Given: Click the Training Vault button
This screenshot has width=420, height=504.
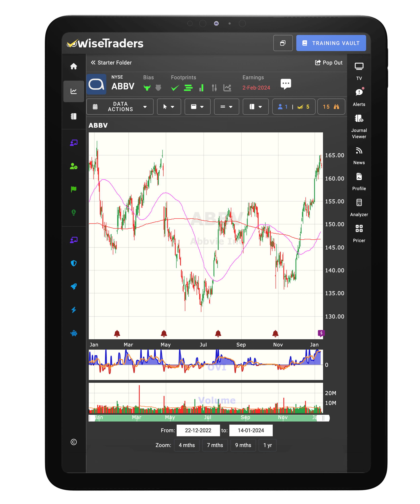Looking at the screenshot, I should [331, 43].
